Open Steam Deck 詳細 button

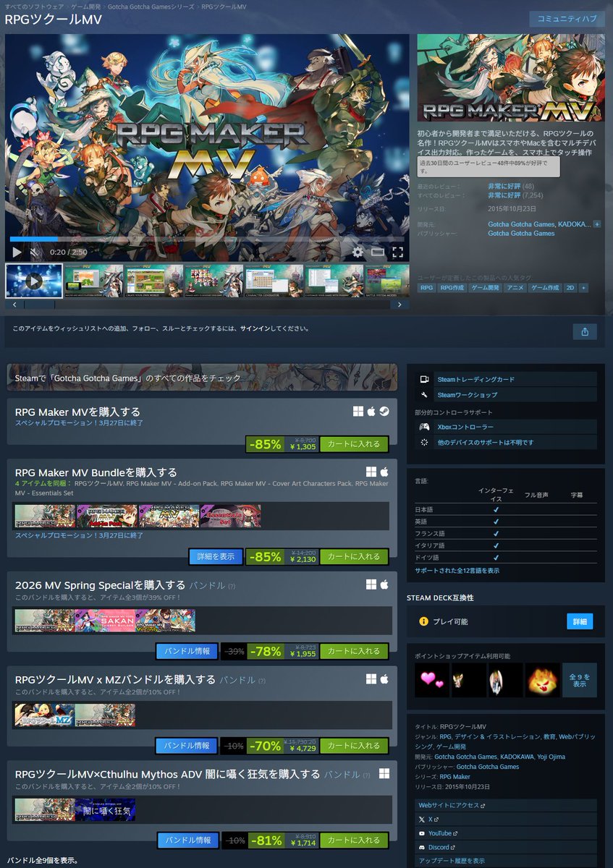pyautogui.click(x=580, y=621)
